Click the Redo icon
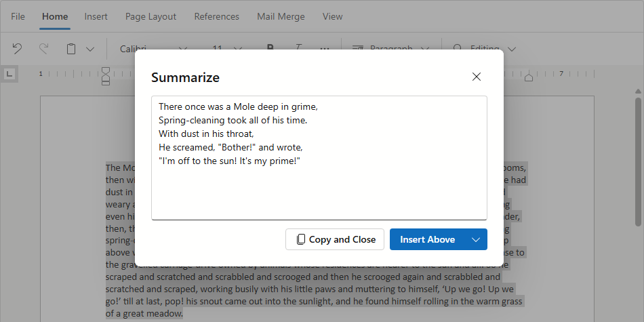The height and width of the screenshot is (322, 644). point(43,49)
